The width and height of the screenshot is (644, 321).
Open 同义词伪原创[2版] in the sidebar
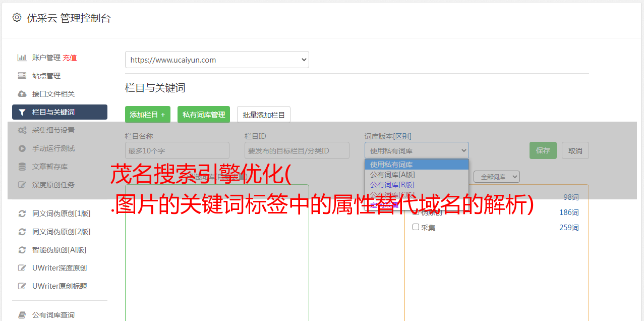(62, 232)
